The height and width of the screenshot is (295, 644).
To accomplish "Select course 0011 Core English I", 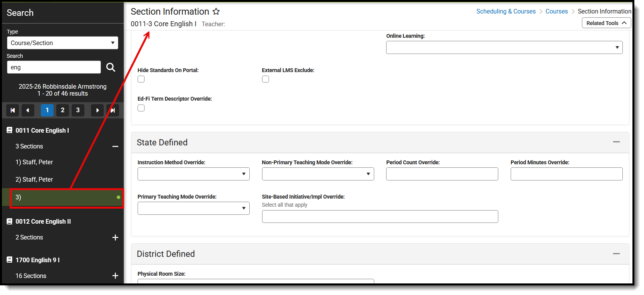I will coord(42,130).
